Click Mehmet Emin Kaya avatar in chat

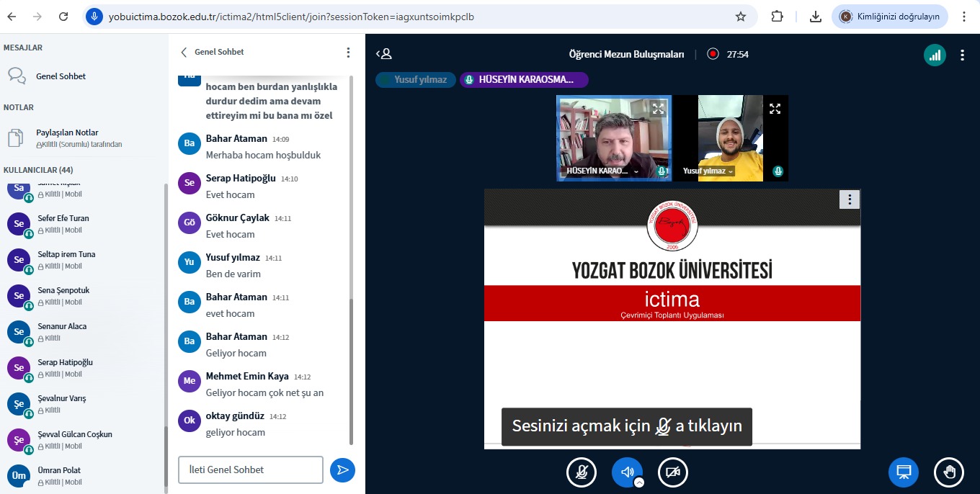(x=190, y=381)
